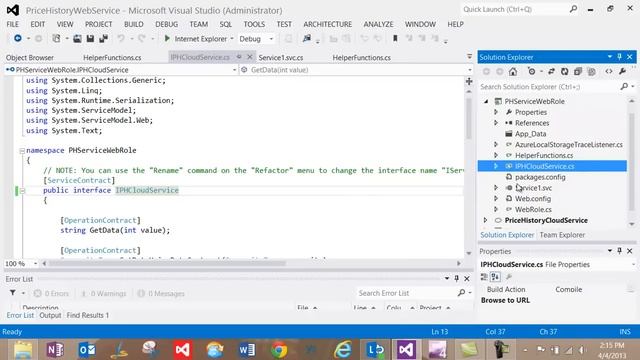Open Properties via wrench icon in Solution Explorer

coord(622,71)
